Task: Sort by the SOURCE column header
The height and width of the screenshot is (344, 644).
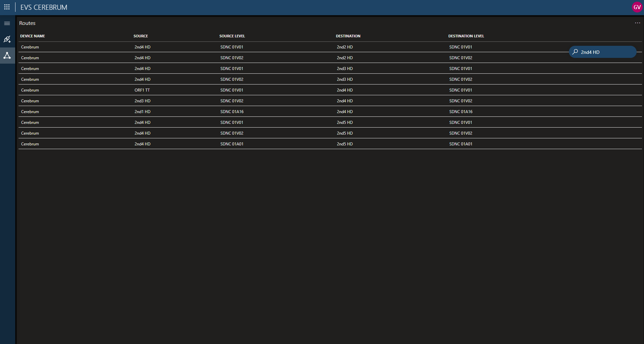Action: (x=141, y=36)
